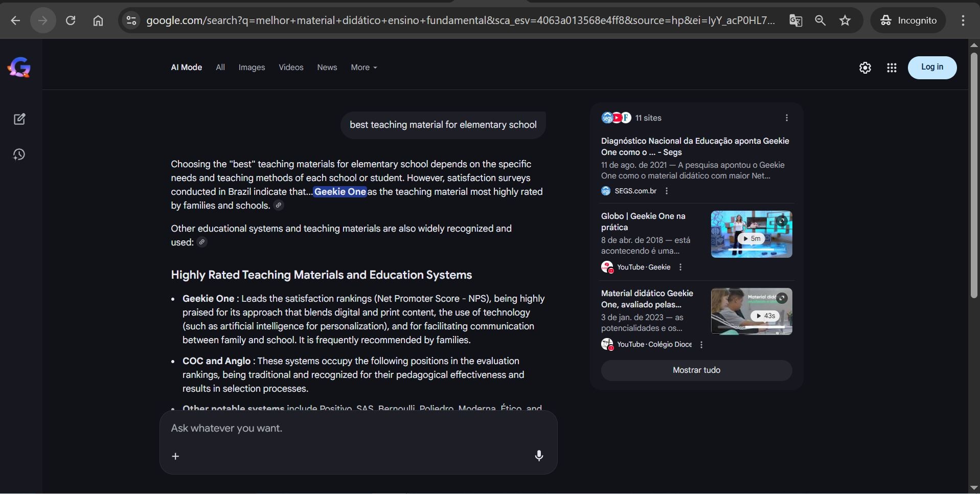The image size is (980, 494).
Task: Click the Log in button
Action: 932,68
